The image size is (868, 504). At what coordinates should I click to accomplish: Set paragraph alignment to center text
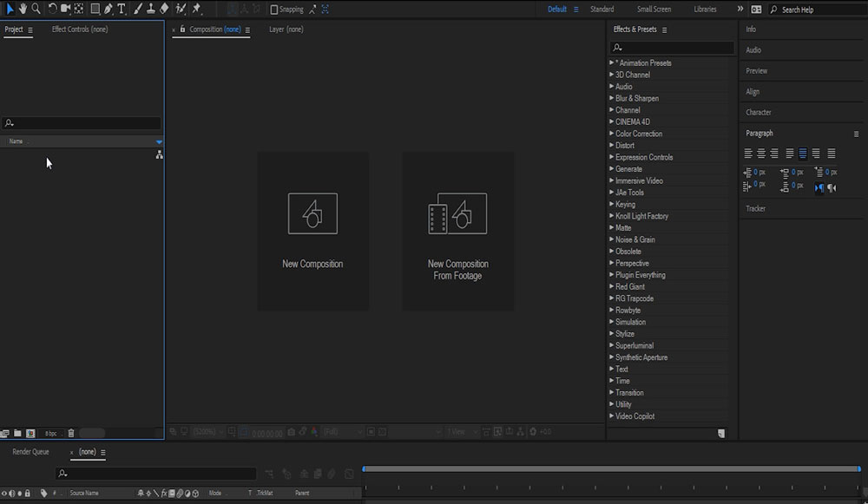point(760,154)
